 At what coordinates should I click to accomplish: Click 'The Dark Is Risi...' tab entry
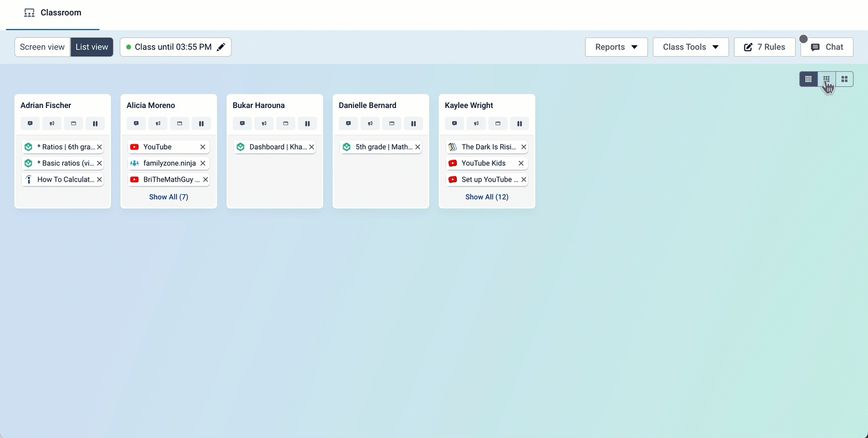tap(487, 147)
